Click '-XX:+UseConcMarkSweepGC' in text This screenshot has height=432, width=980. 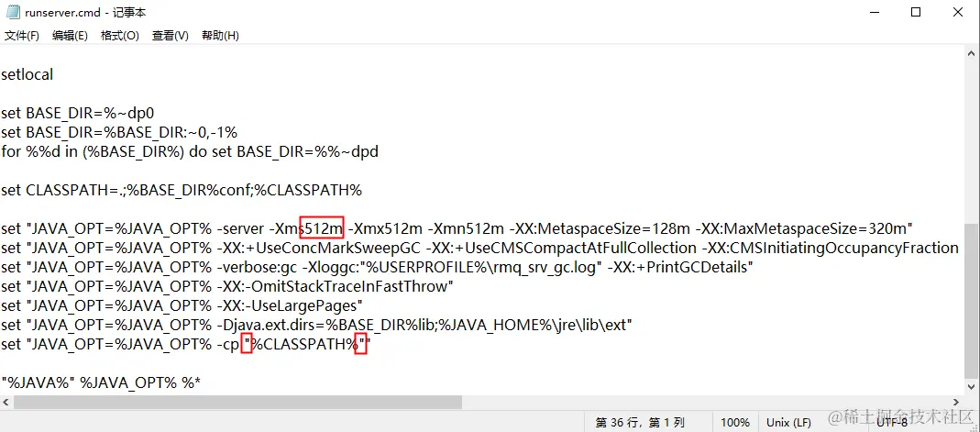pos(319,248)
